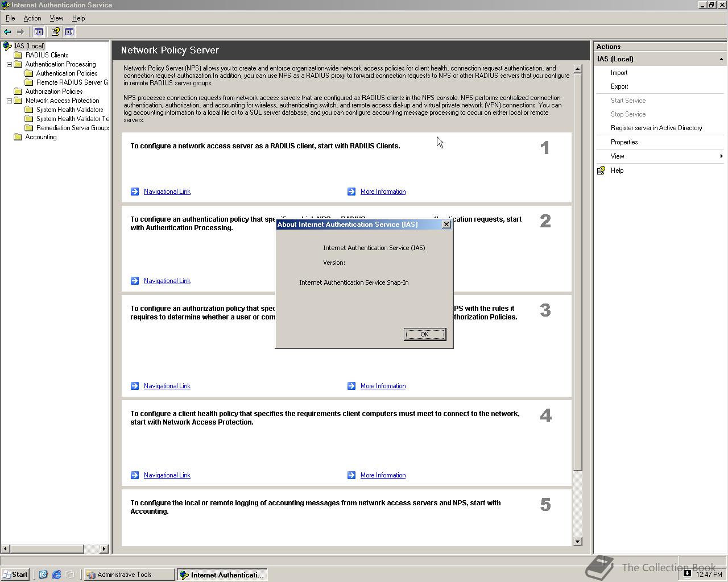Click the first quick launch icon next to Start
Image resolution: width=728 pixels, height=582 pixels.
click(43, 575)
